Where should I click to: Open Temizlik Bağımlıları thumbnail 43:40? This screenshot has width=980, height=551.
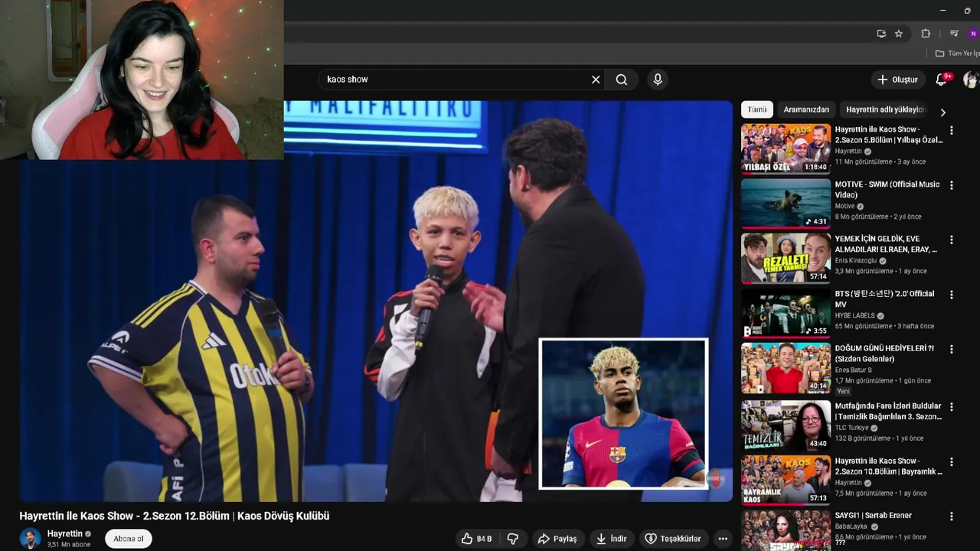pyautogui.click(x=786, y=425)
